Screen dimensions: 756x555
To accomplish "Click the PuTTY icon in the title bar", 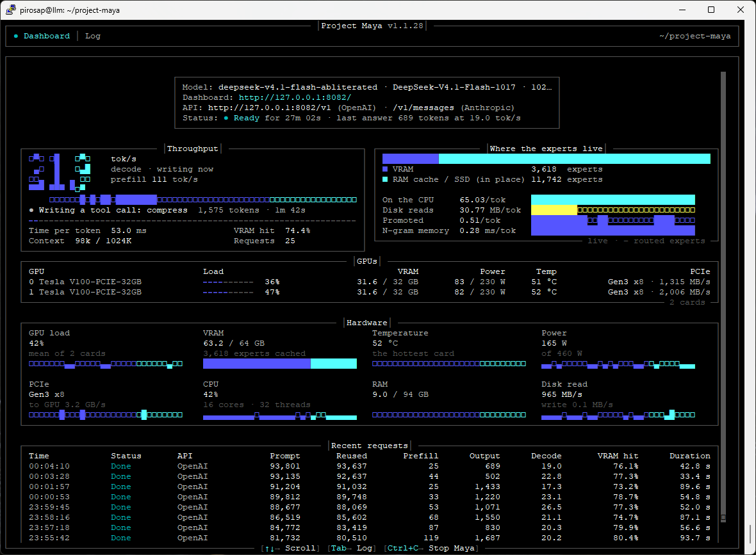I will pos(11,10).
